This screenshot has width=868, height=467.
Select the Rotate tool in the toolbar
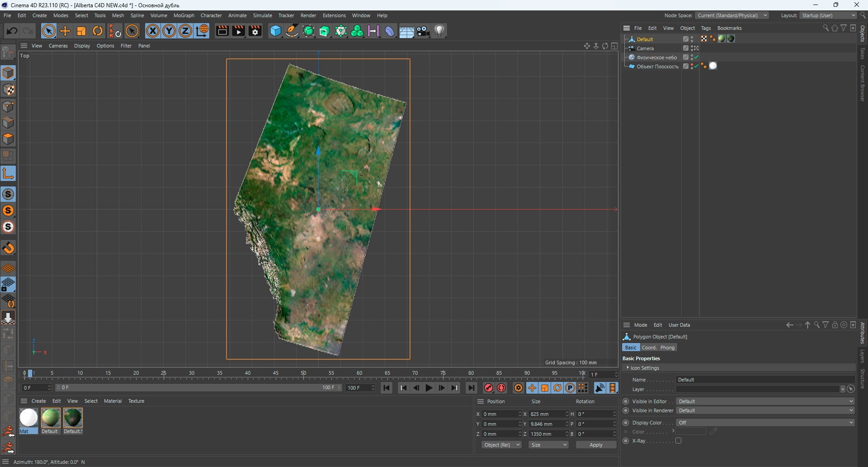(x=98, y=31)
